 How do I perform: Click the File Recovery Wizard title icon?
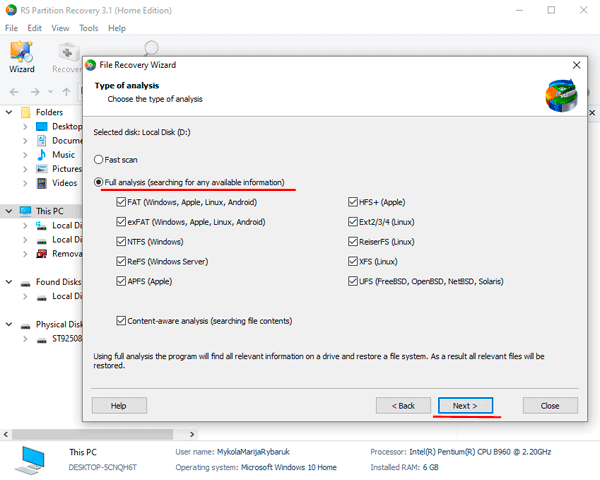coord(91,65)
